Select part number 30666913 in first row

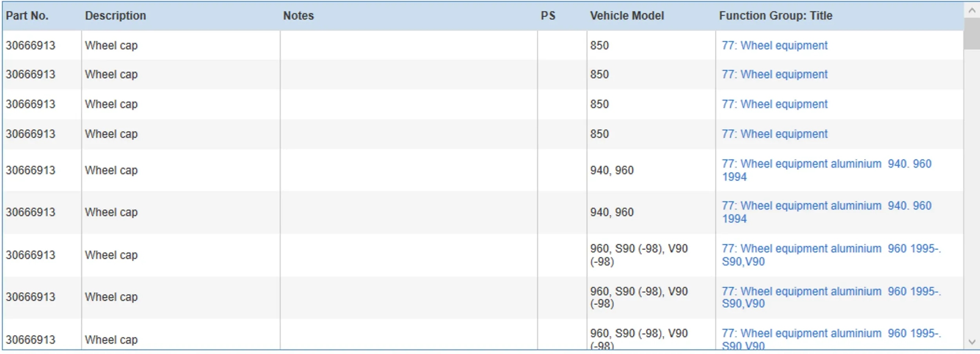tap(31, 45)
